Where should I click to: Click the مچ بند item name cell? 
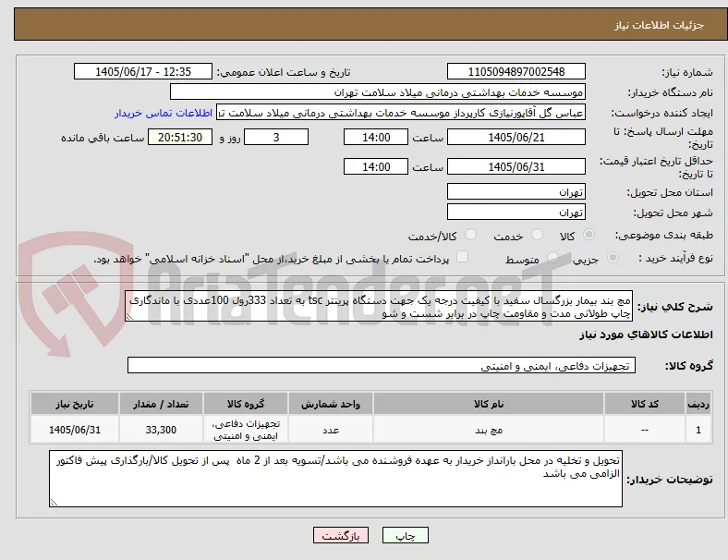coord(489,430)
